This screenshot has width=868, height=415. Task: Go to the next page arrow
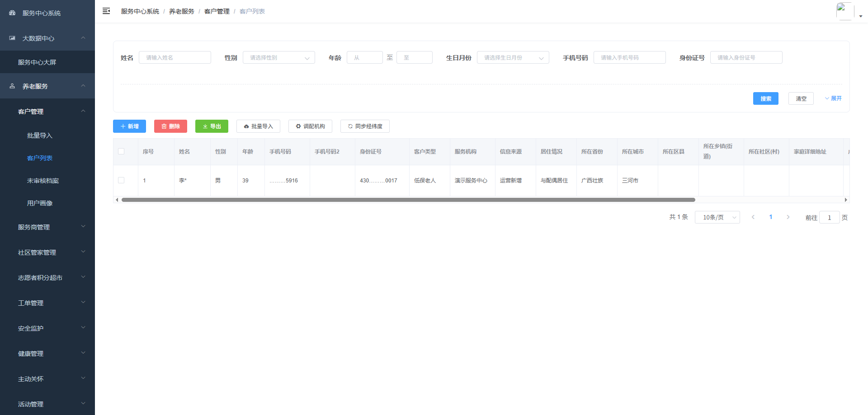pos(788,217)
